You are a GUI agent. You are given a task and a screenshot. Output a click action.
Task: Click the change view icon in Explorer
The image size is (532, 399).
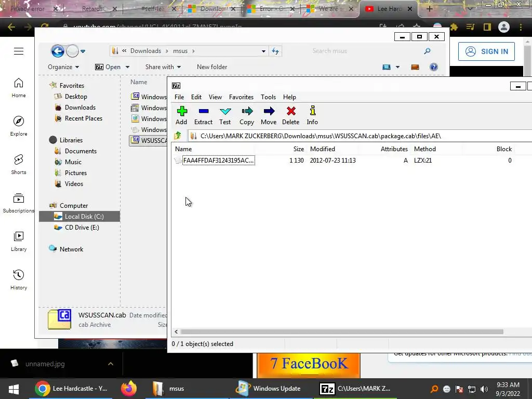pos(387,67)
